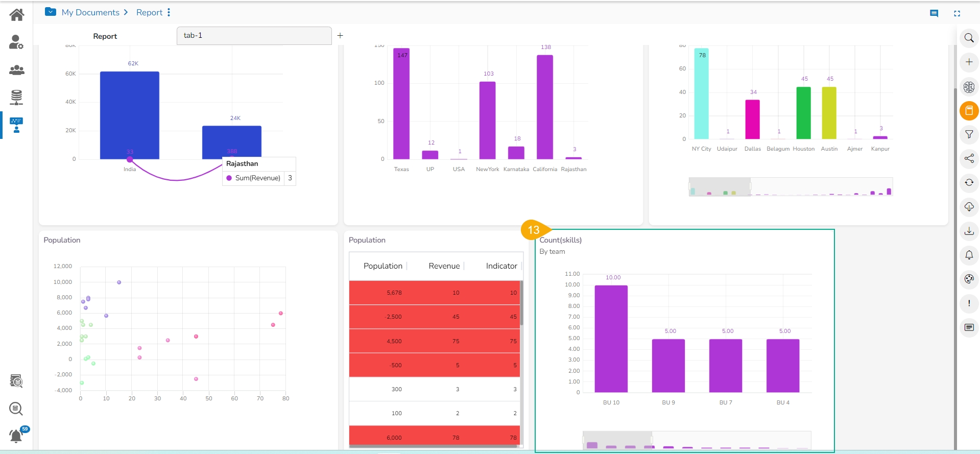Click the Indicator column header

pos(501,266)
